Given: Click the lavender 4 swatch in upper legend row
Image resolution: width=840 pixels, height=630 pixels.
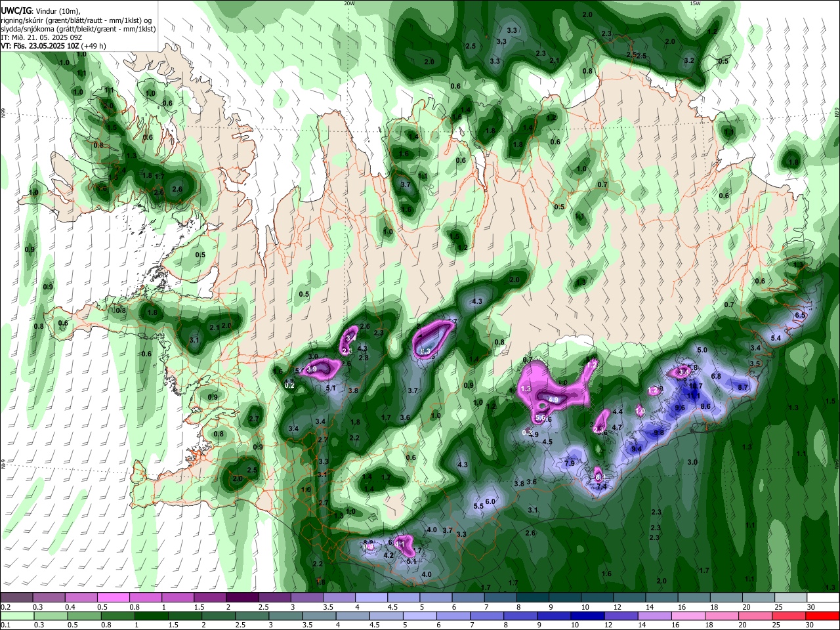Looking at the screenshot, I should (371, 598).
